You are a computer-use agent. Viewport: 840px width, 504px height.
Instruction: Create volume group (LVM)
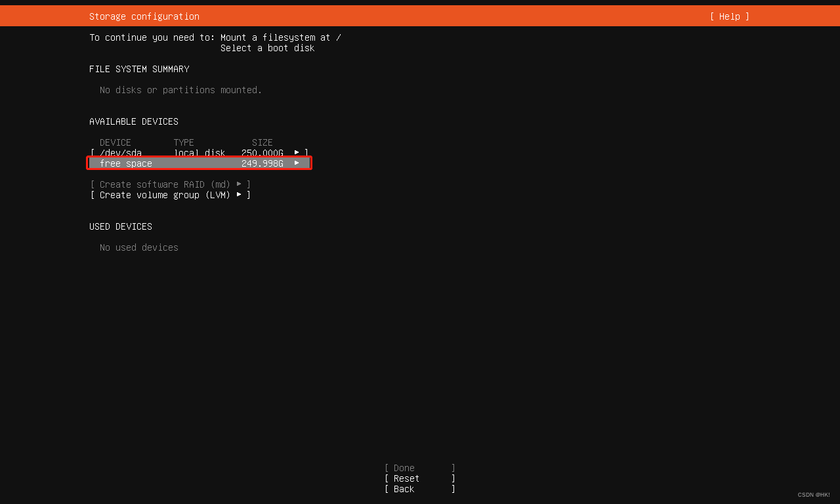pyautogui.click(x=171, y=195)
